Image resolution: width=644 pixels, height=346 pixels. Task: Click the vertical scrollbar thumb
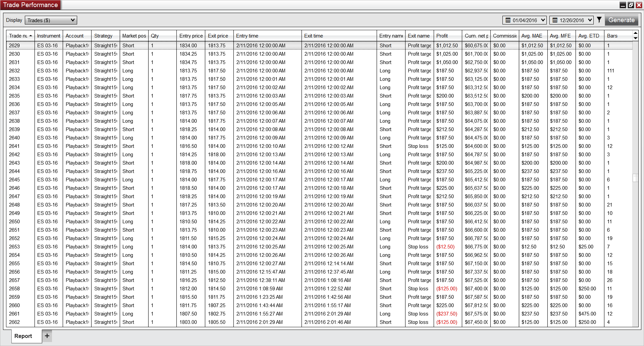coord(635,177)
